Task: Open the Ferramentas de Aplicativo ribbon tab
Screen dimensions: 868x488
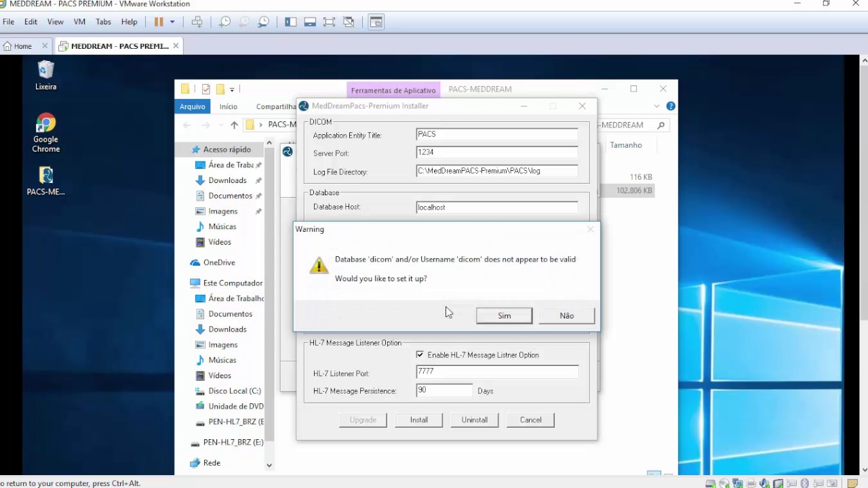Action: [393, 90]
